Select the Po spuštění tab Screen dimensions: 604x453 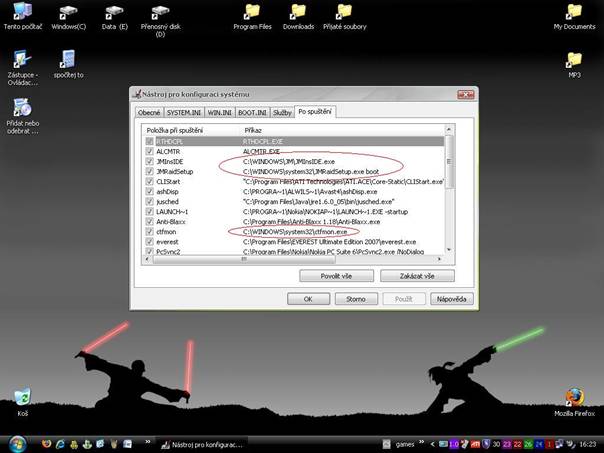click(x=315, y=111)
